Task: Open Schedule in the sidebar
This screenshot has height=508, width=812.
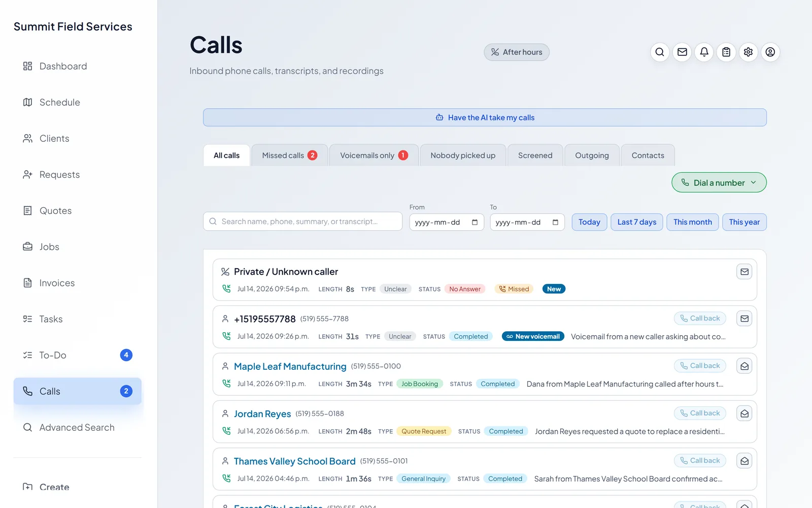Action: 78,102
